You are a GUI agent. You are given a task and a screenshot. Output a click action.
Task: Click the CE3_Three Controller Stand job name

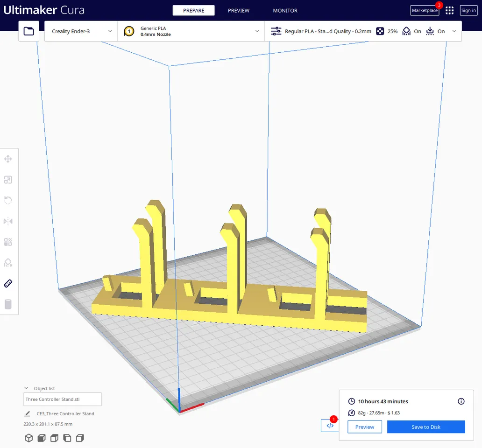click(x=65, y=413)
